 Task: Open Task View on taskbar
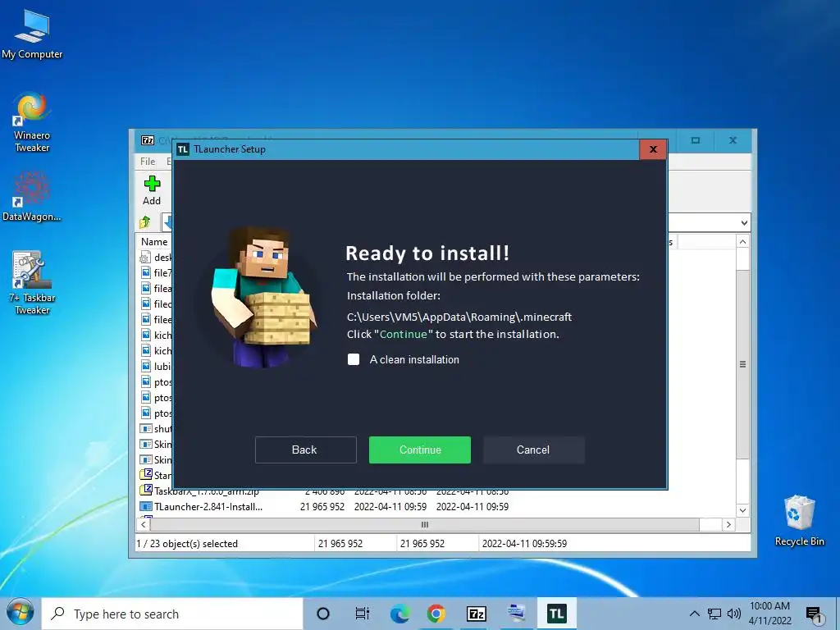coord(363,614)
